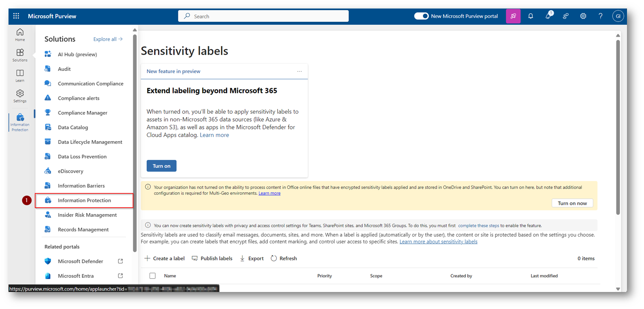Viewport: 644px width, 309px height.
Task: Check the select-all labels checkbox
Action: pyautogui.click(x=152, y=276)
